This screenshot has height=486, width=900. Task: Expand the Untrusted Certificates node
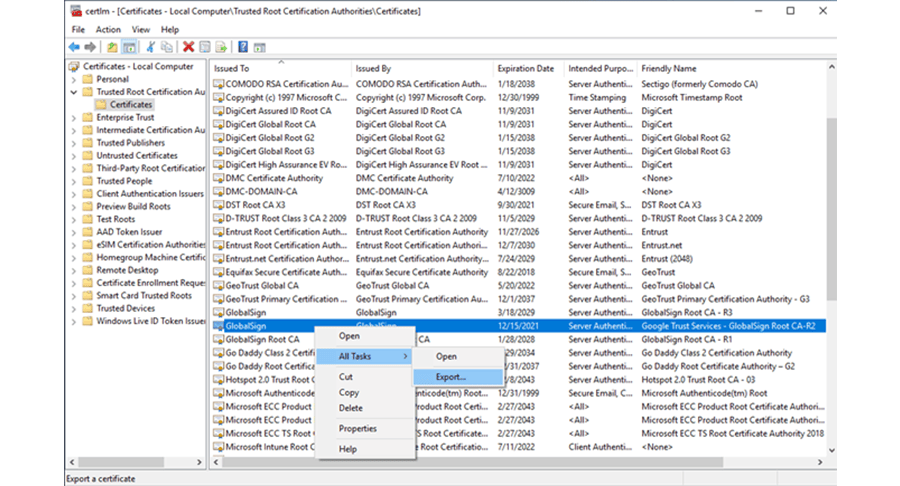[73, 155]
